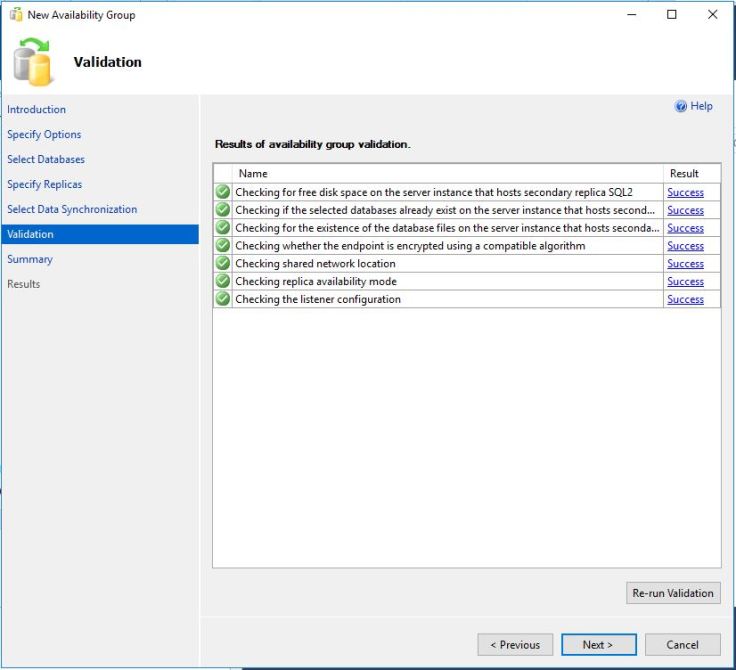Click green check icon for replica availability mode
This screenshot has height=670, width=736.
(x=223, y=282)
